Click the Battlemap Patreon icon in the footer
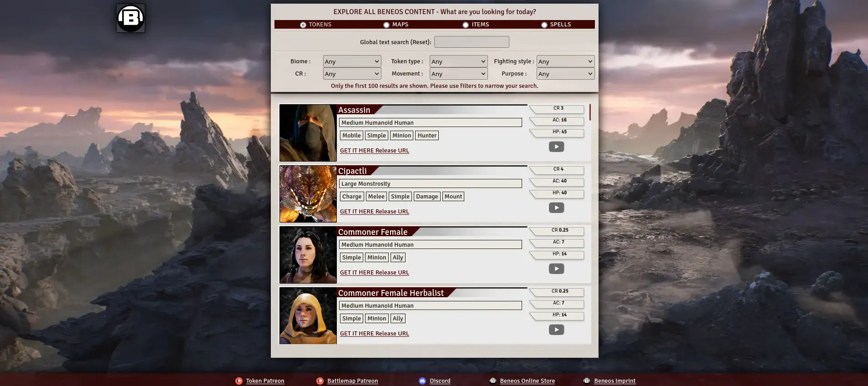Image resolution: width=868 pixels, height=386 pixels. pos(320,381)
